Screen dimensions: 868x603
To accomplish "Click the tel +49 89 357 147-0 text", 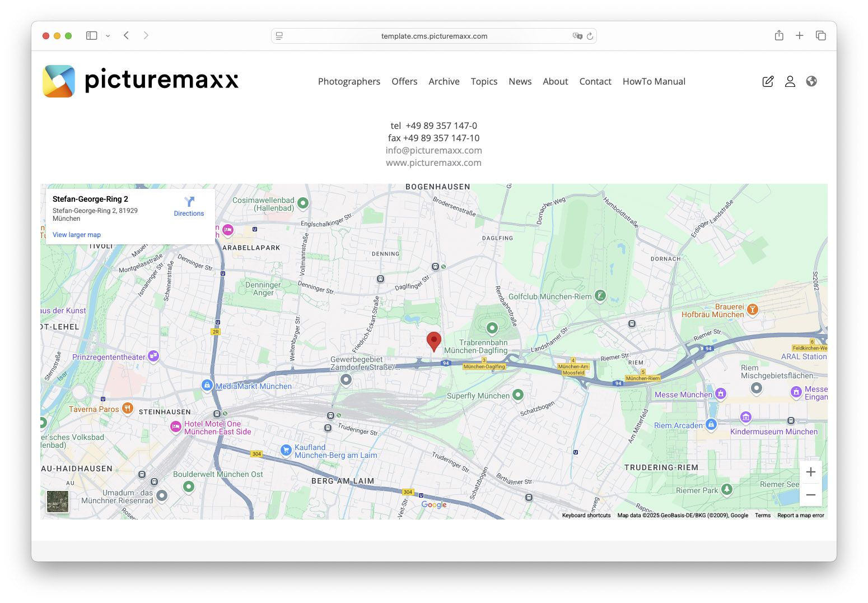I will [434, 126].
